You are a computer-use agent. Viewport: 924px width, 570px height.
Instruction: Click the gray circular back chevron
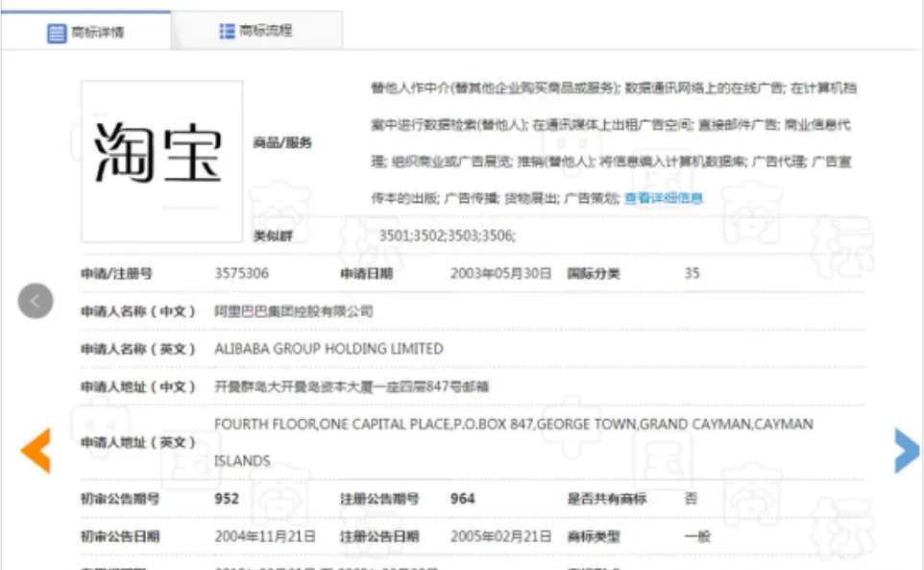pyautogui.click(x=36, y=301)
